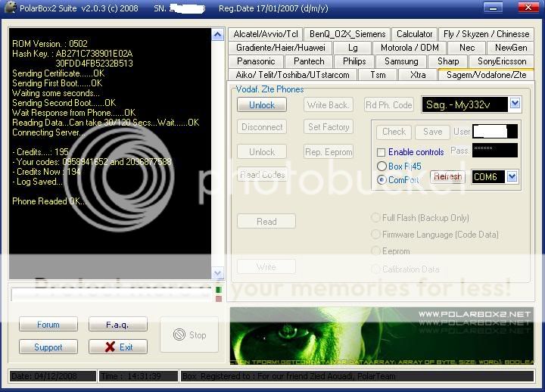Click the log scrollbar down arrow

click(x=217, y=273)
